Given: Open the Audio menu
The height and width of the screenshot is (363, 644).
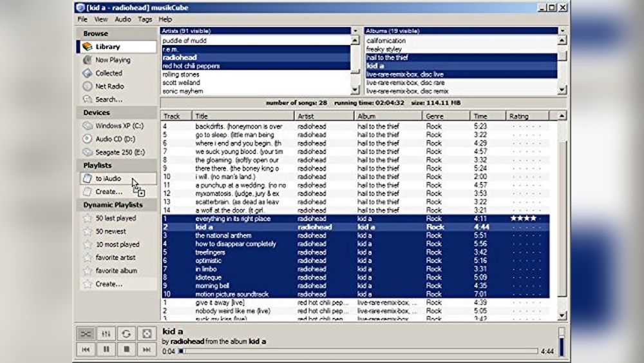Looking at the screenshot, I should click(122, 19).
